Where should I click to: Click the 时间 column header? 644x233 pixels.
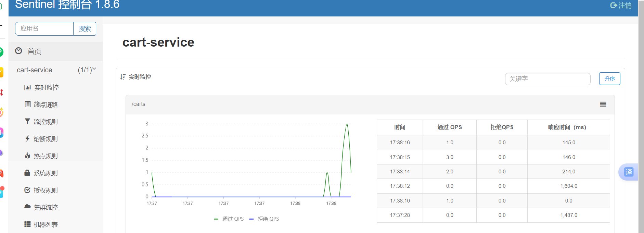click(x=400, y=127)
